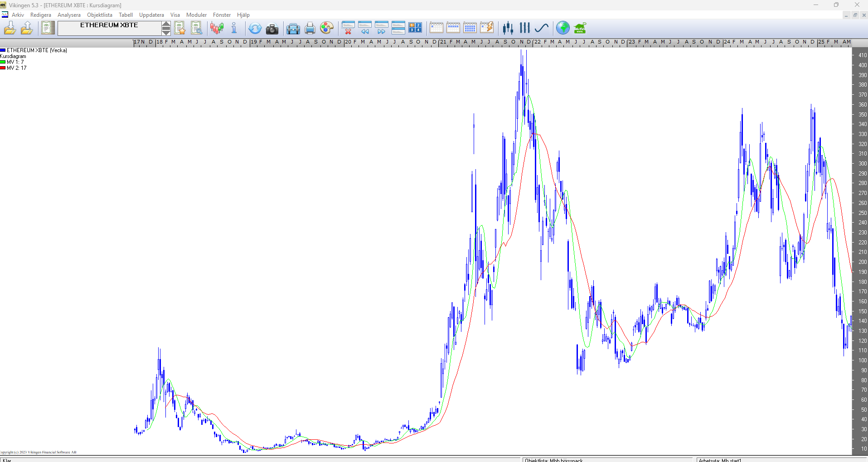868x462 pixels.
Task: Open the Moduler menu
Action: (196, 15)
